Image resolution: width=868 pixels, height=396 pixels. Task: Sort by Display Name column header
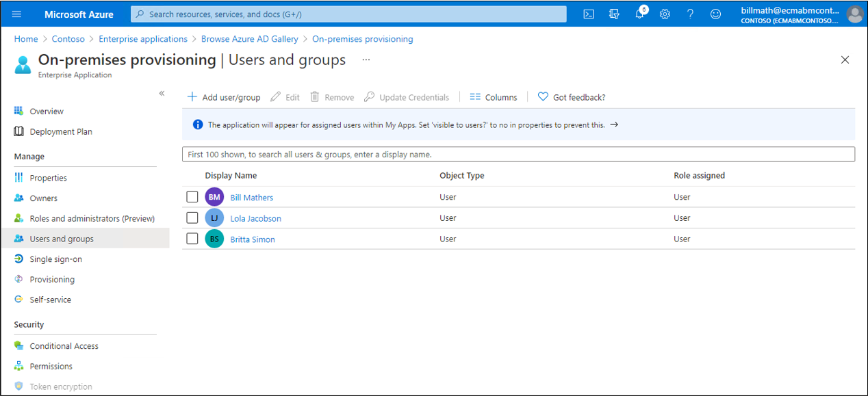(x=231, y=176)
